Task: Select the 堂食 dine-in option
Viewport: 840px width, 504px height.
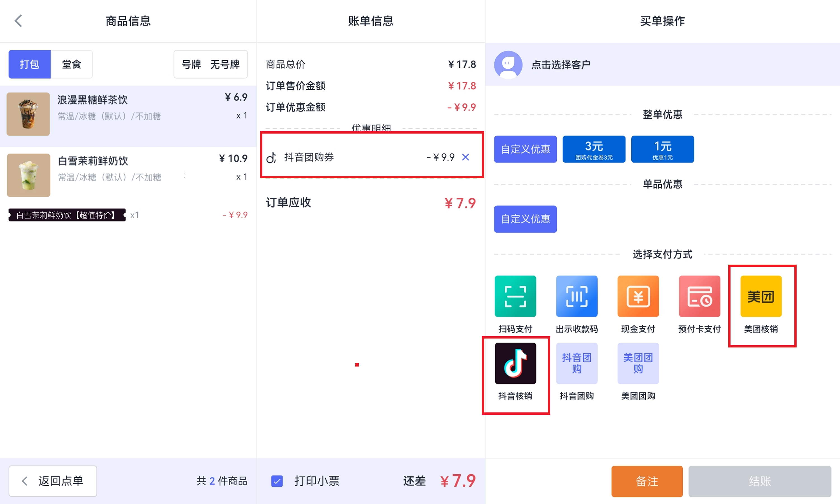Action: [x=72, y=64]
